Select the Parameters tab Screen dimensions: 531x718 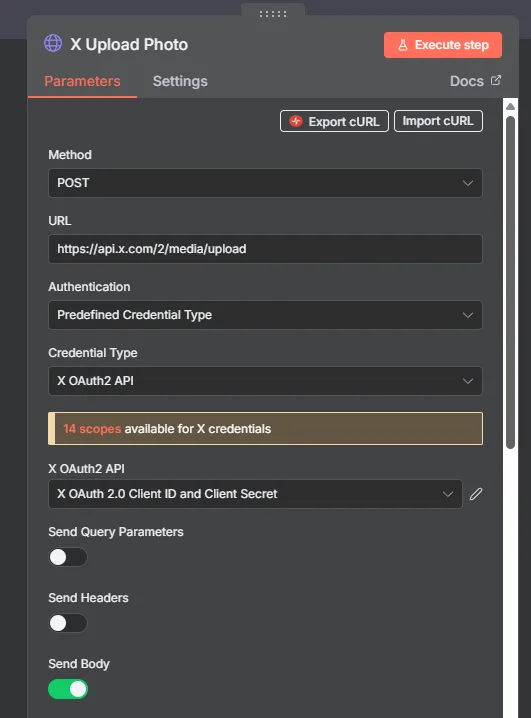coord(82,81)
